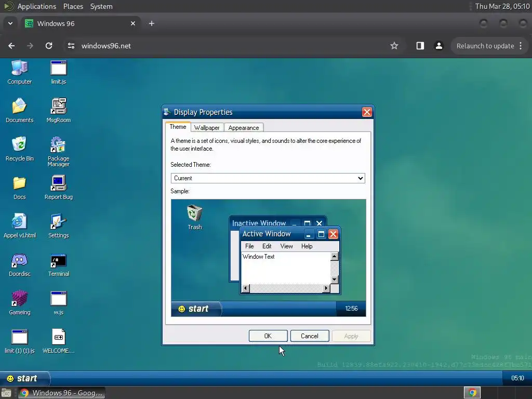Open the WELCOME markdown file icon
This screenshot has width=532, height=399.
point(58,341)
